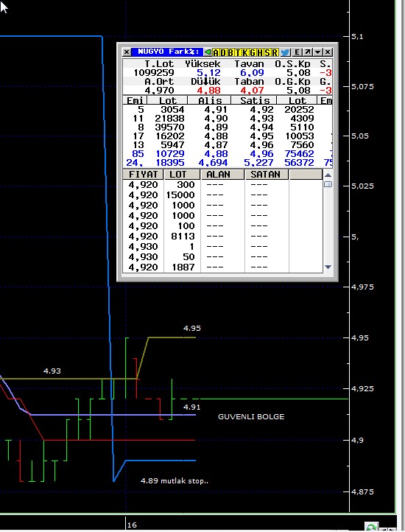The height and width of the screenshot is (532, 405).
Task: Click the yellow K button in titlebar
Action: click(245, 52)
